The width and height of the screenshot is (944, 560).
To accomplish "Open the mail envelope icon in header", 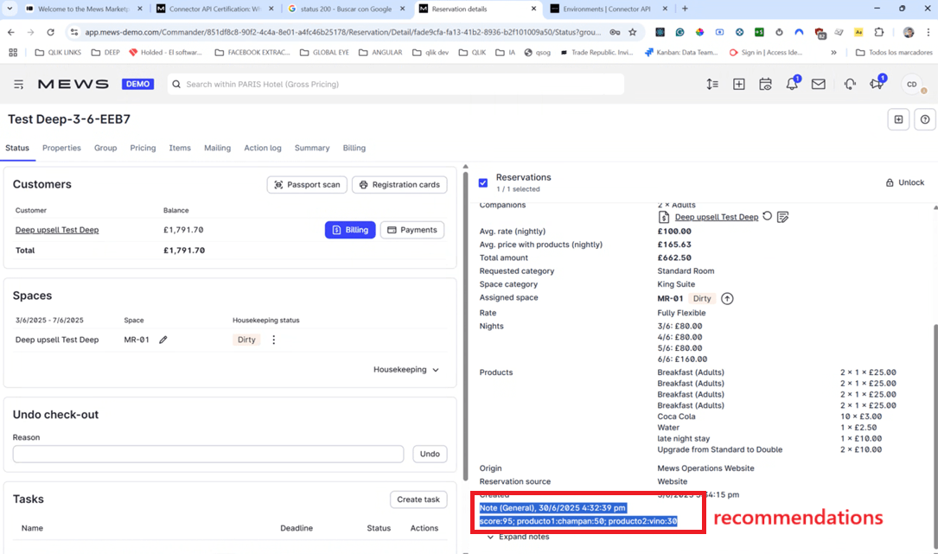I will 818,85.
